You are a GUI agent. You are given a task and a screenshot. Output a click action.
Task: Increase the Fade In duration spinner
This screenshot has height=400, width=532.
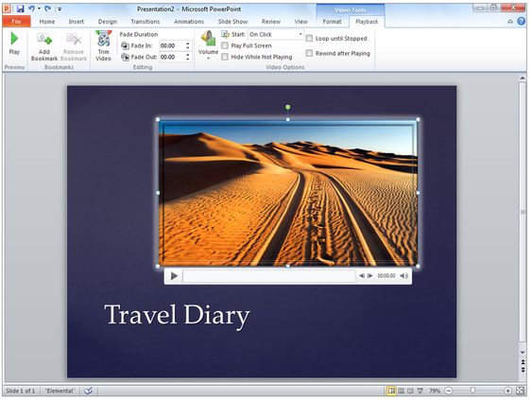pos(188,43)
